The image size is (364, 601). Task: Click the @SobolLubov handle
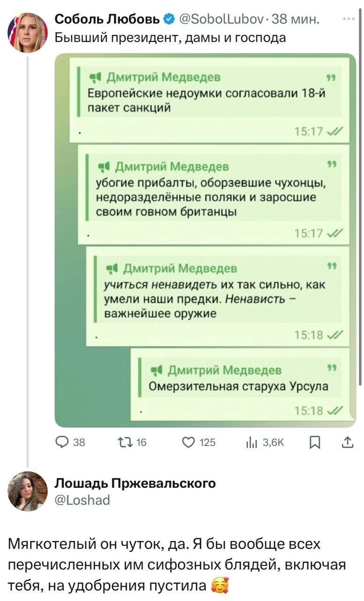pos(218,20)
